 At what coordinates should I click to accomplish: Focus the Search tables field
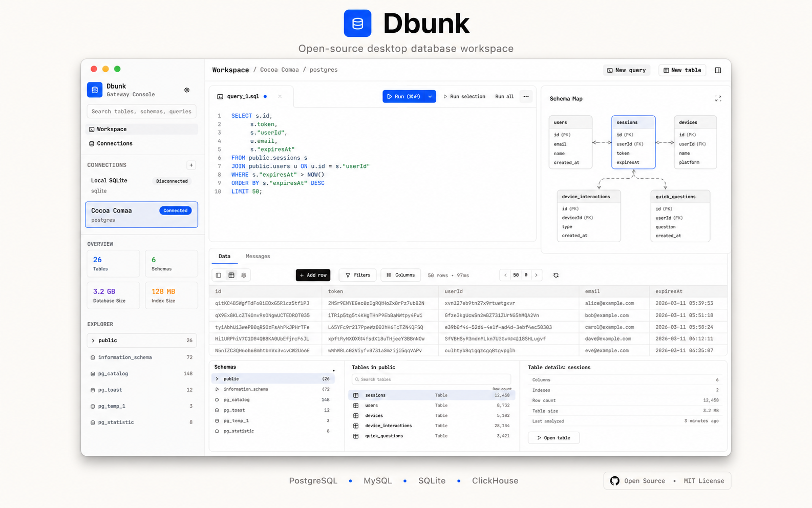[x=431, y=379]
